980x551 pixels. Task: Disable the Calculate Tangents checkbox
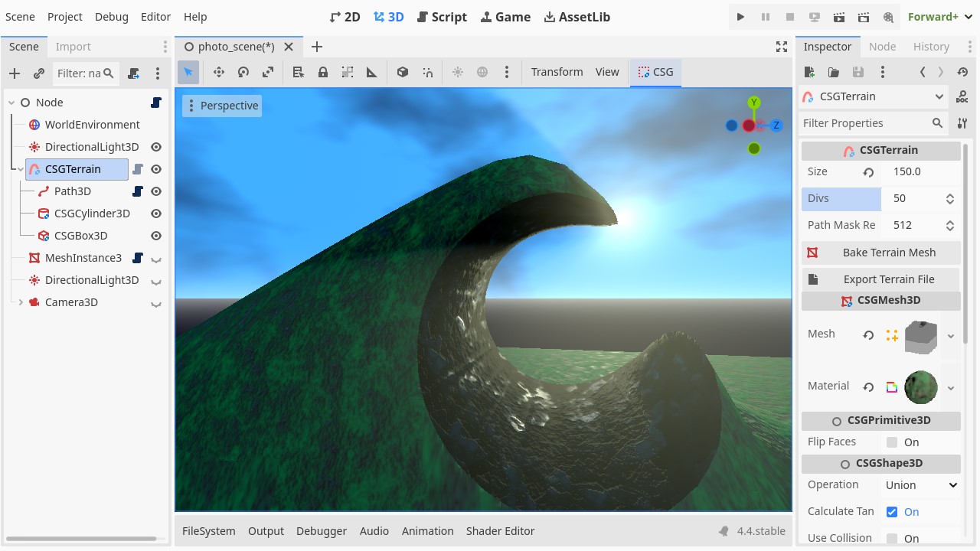click(x=892, y=512)
